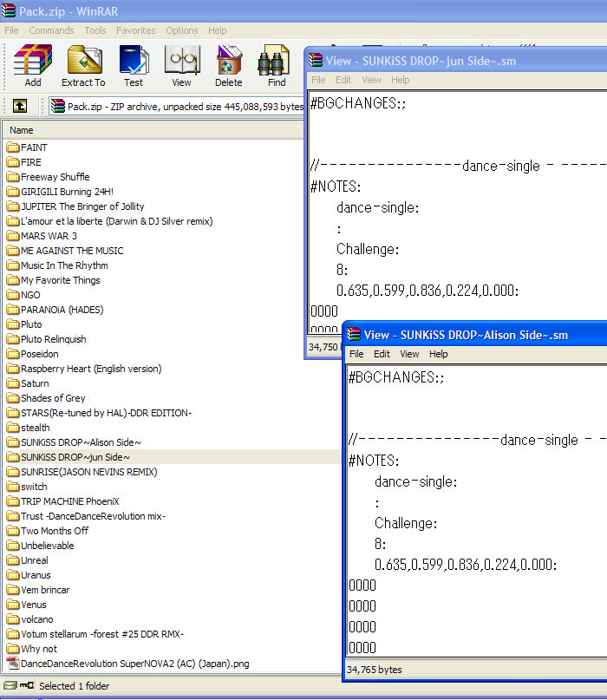The image size is (607, 700).
Task: Select TRIP MACHINE PhoeniX folder
Action: pos(69,500)
